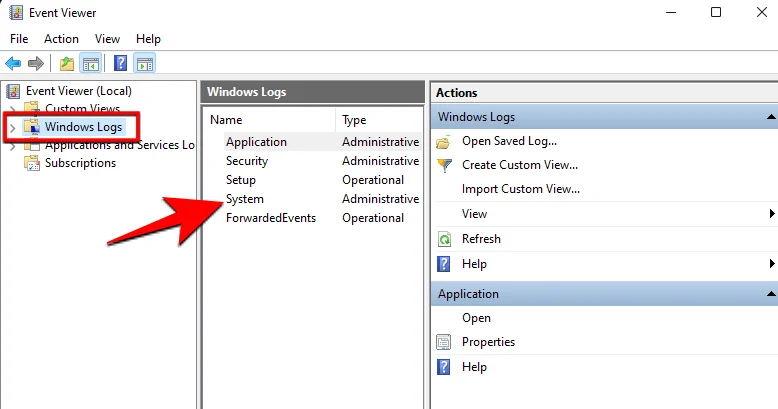
Task: Toggle the Show/Hide Action Pane toolbar icon
Action: [144, 64]
